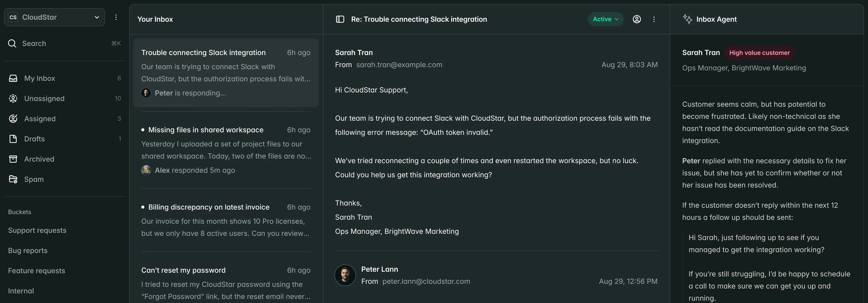Click the Assigned conversations icon

pos(13,119)
